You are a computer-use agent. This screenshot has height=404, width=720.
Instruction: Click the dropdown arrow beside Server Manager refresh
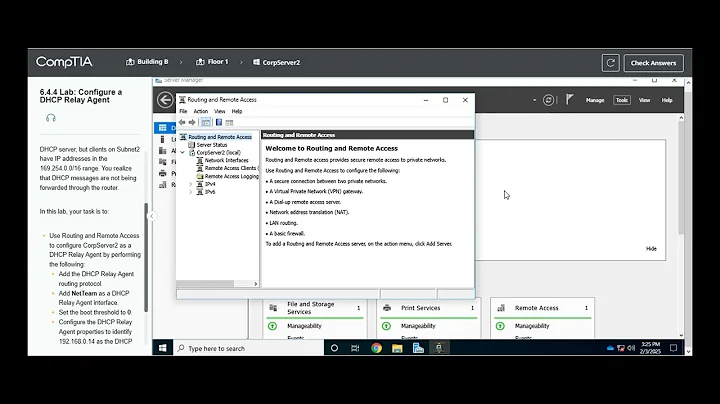[x=534, y=100]
